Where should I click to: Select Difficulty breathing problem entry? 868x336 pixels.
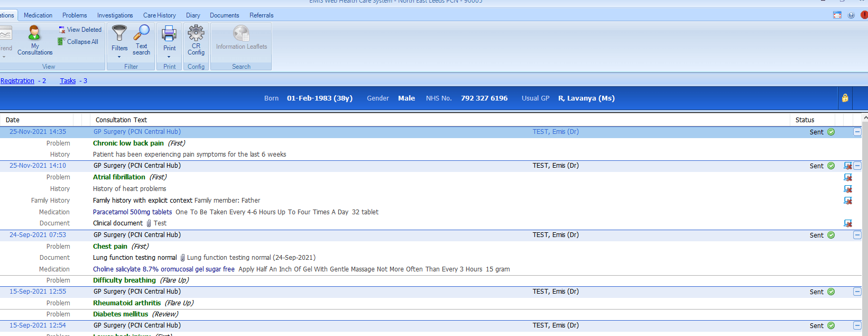[x=124, y=280]
